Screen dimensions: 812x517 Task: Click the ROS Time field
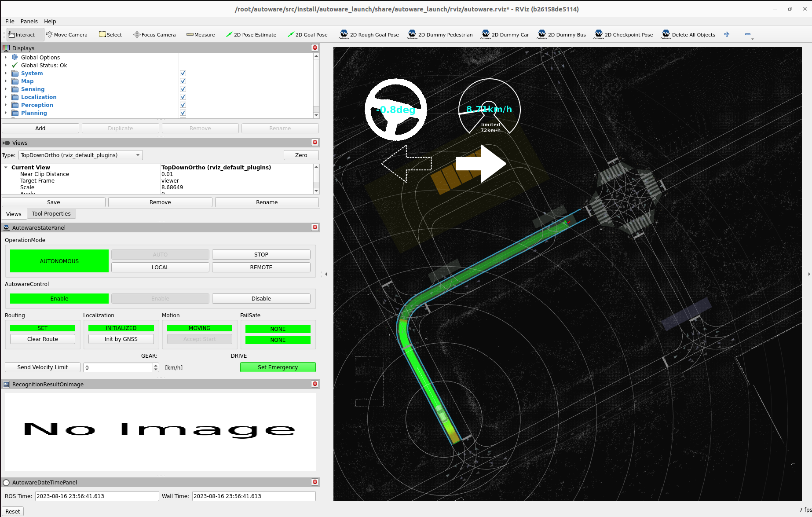(97, 496)
